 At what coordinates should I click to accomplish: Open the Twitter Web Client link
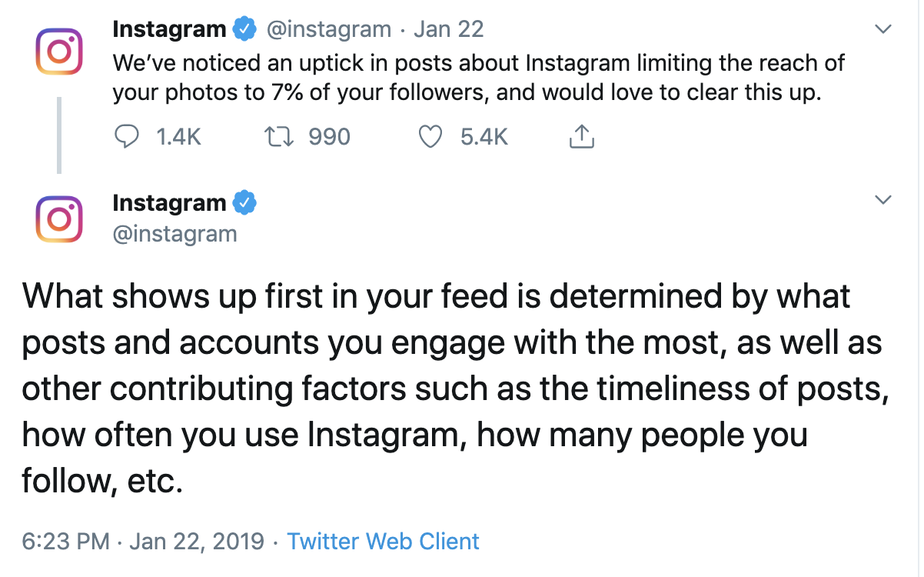383,541
